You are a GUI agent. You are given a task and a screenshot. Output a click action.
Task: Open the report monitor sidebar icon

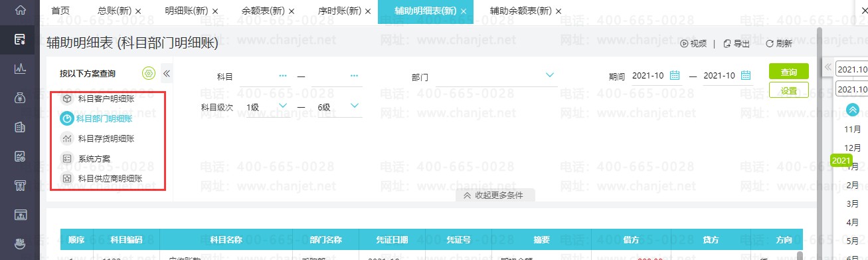(x=20, y=157)
